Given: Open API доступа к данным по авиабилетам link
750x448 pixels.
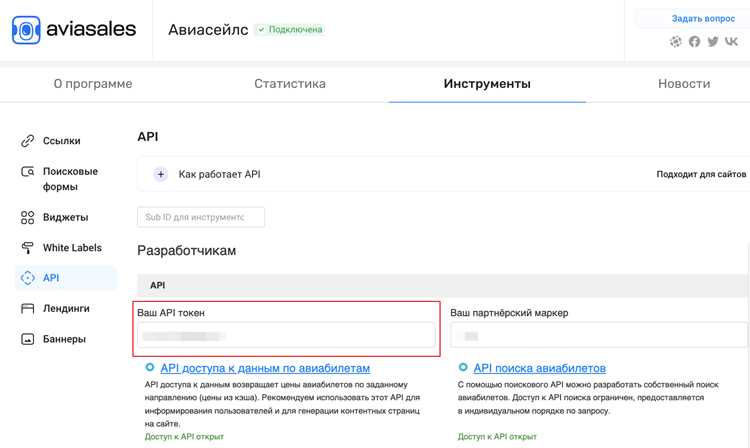Looking at the screenshot, I should [265, 368].
